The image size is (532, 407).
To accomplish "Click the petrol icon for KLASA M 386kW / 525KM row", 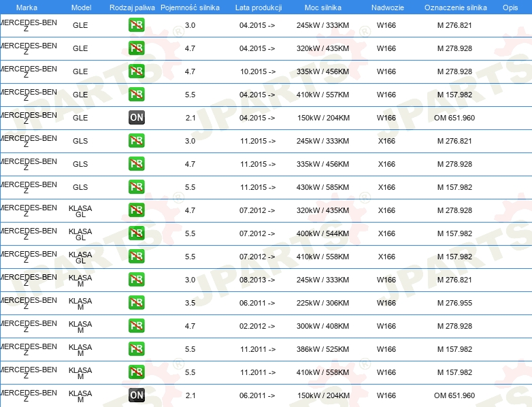I will [x=136, y=349].
